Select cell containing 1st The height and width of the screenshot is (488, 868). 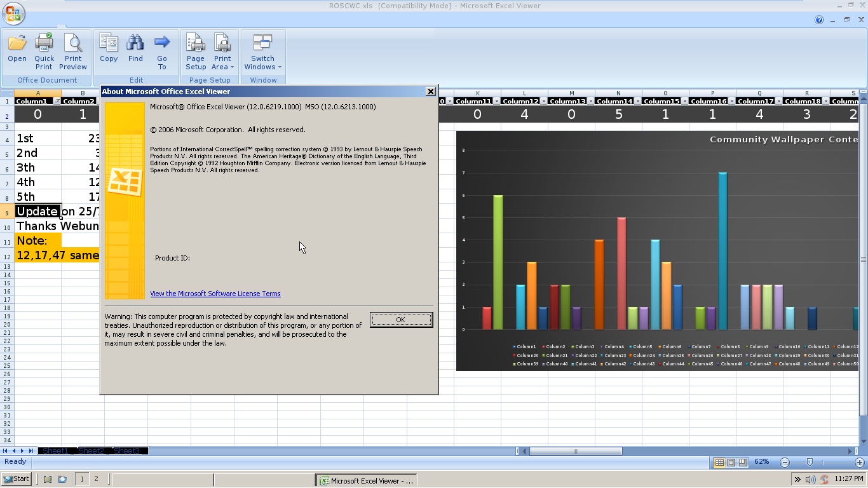pos(38,138)
